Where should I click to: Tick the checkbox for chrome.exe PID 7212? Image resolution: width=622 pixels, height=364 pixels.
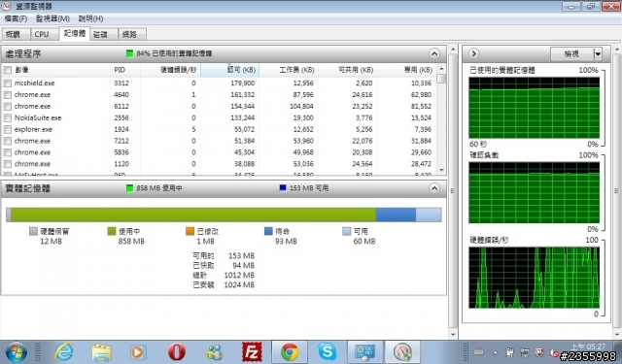[8, 141]
